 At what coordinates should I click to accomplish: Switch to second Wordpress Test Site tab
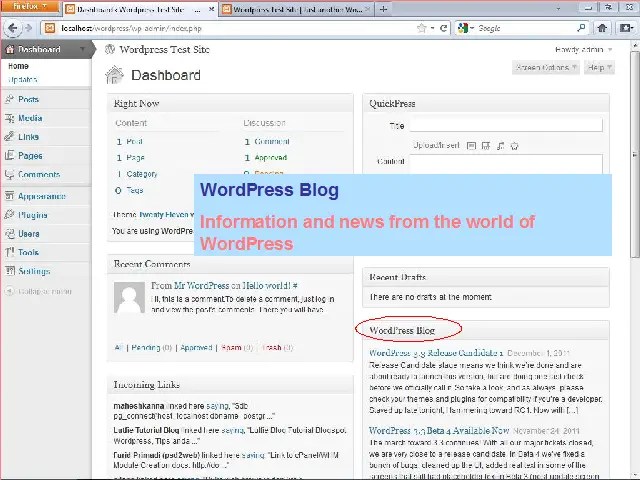coord(296,9)
